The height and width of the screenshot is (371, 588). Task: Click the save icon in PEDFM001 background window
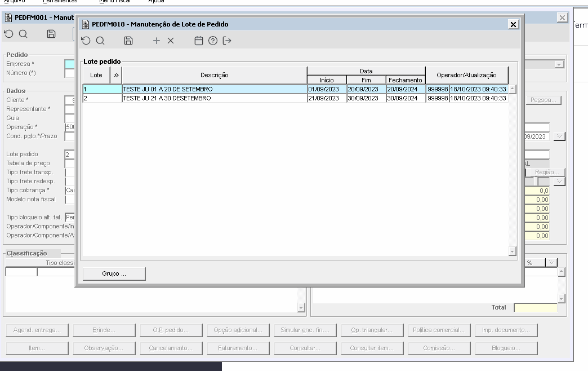(x=51, y=34)
